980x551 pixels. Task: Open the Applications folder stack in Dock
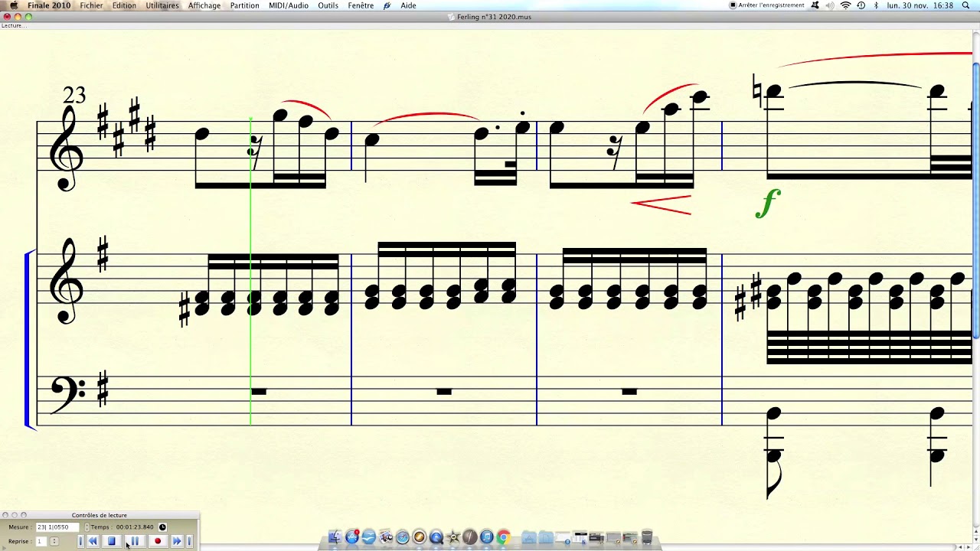tap(530, 536)
